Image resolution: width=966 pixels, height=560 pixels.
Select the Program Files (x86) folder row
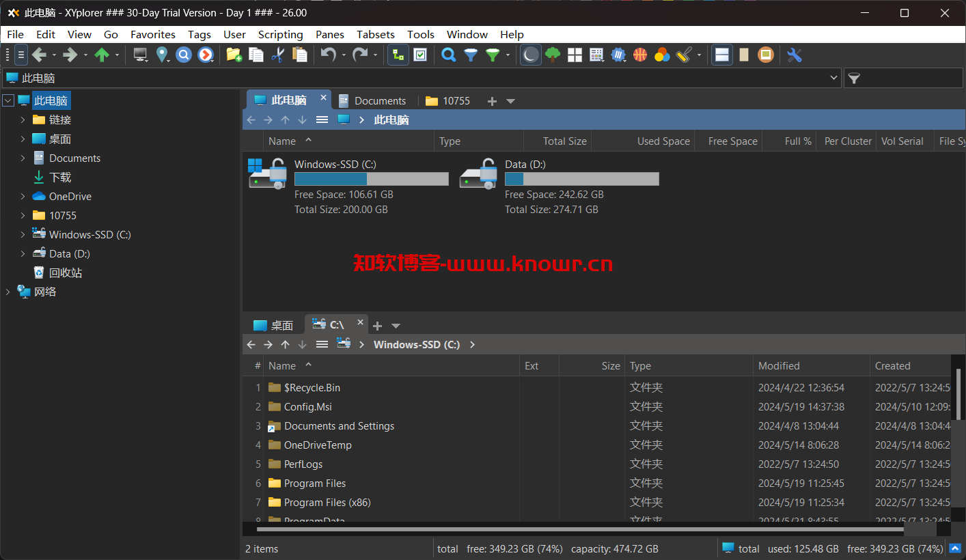pos(596,502)
